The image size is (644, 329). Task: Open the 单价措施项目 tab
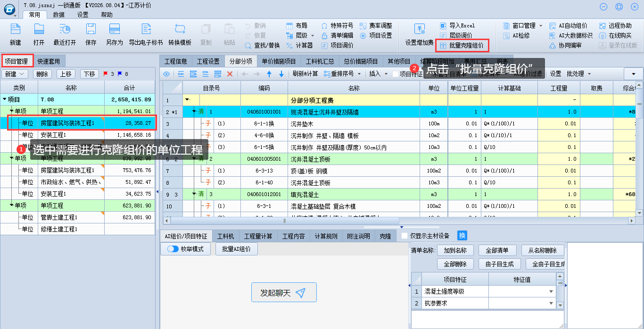(279, 61)
